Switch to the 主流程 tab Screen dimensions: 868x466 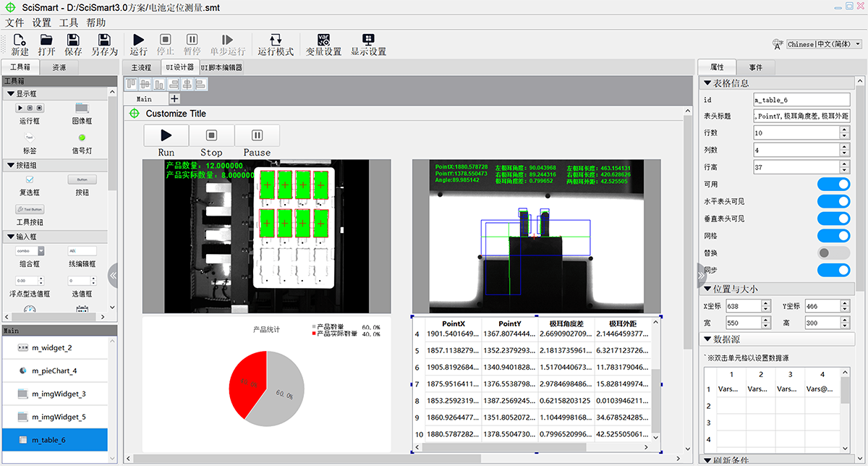140,67
